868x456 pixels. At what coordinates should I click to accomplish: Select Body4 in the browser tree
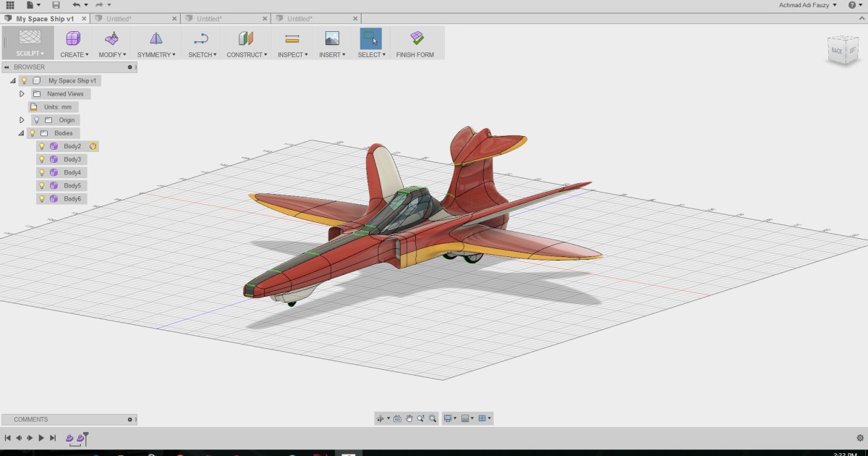(72, 172)
